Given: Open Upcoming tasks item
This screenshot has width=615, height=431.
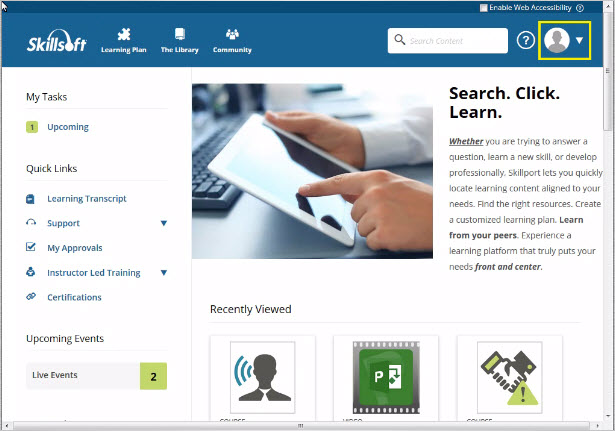Looking at the screenshot, I should 67,127.
